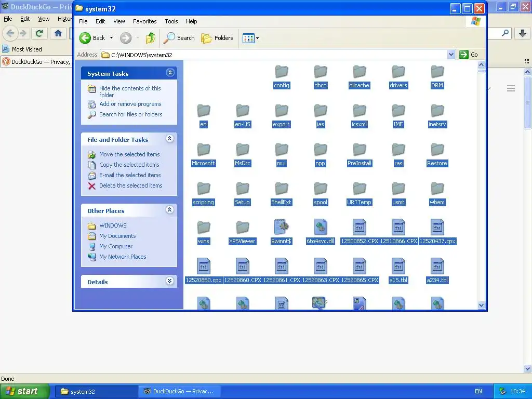Select the export folder icon
The height and width of the screenshot is (399, 532).
[281, 111]
